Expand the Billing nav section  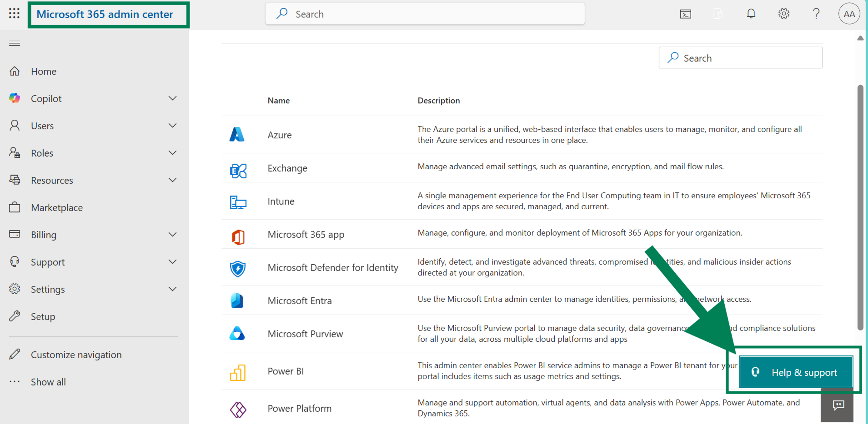pyautogui.click(x=172, y=234)
